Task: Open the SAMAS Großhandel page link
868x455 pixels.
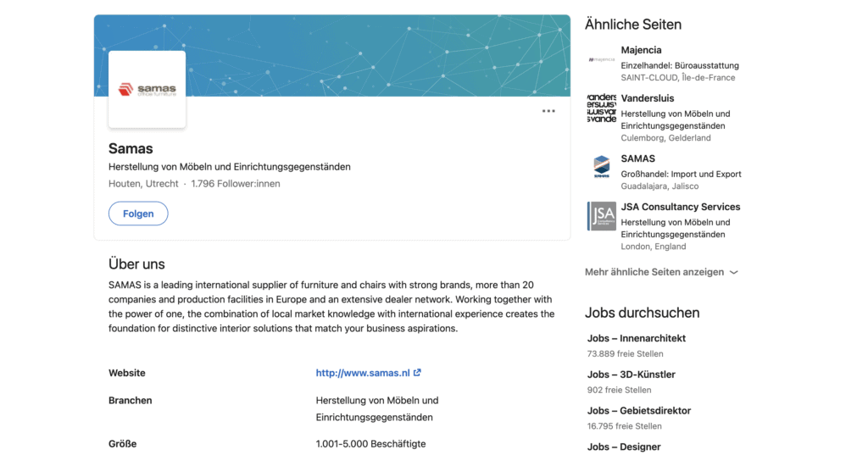Action: 637,158
